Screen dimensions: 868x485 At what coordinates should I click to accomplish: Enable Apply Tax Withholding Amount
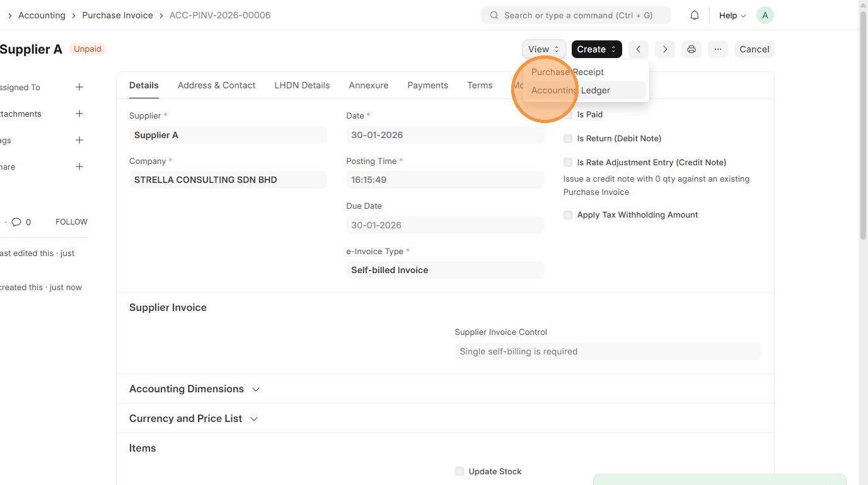tap(568, 215)
